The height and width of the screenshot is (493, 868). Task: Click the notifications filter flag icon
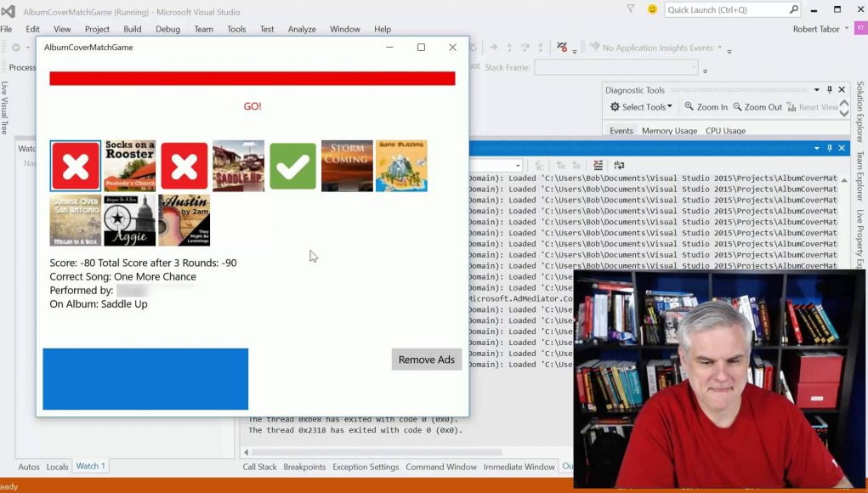click(631, 8)
